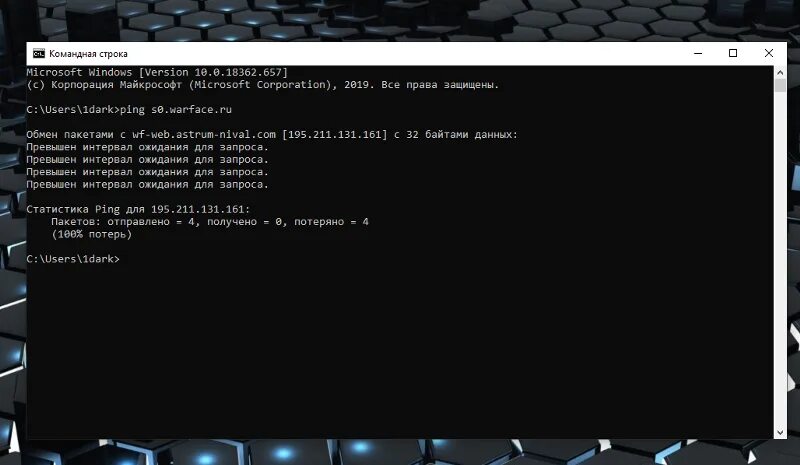
Task: Click the vertical scrollbar thumb
Action: pyautogui.click(x=780, y=85)
